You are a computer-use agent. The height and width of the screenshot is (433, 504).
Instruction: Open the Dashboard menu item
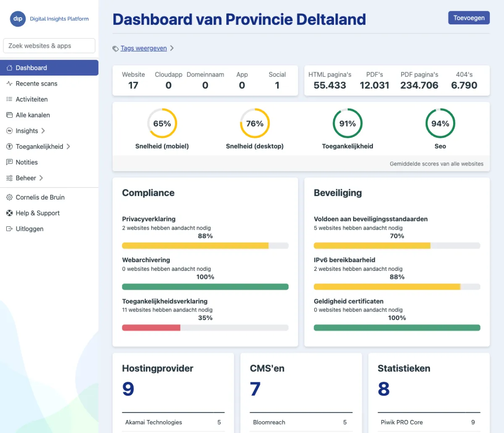point(49,68)
